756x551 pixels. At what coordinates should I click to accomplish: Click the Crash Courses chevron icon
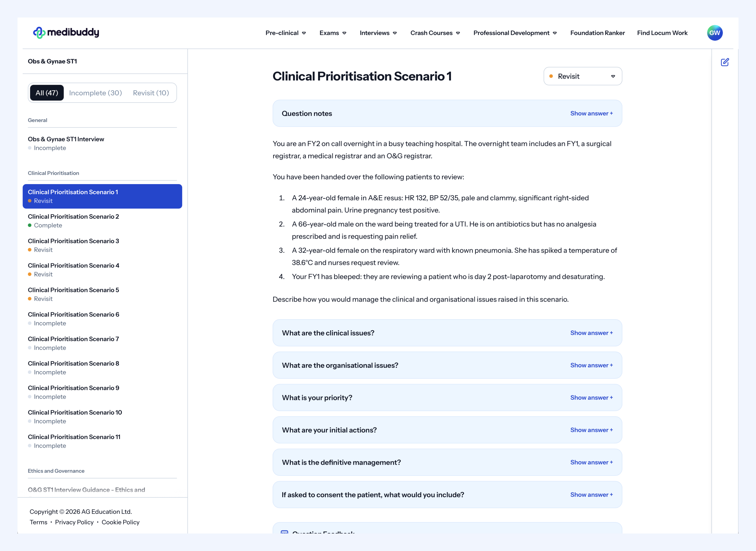coord(458,33)
